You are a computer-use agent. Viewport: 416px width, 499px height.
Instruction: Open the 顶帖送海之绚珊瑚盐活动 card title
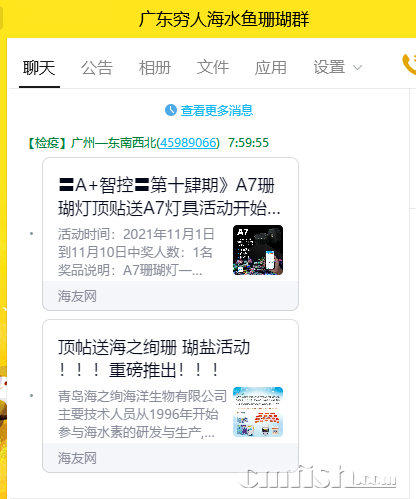click(x=154, y=359)
